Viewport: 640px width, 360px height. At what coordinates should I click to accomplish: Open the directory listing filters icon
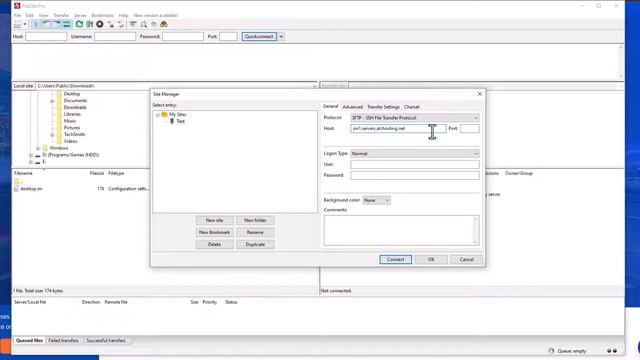pos(133,24)
